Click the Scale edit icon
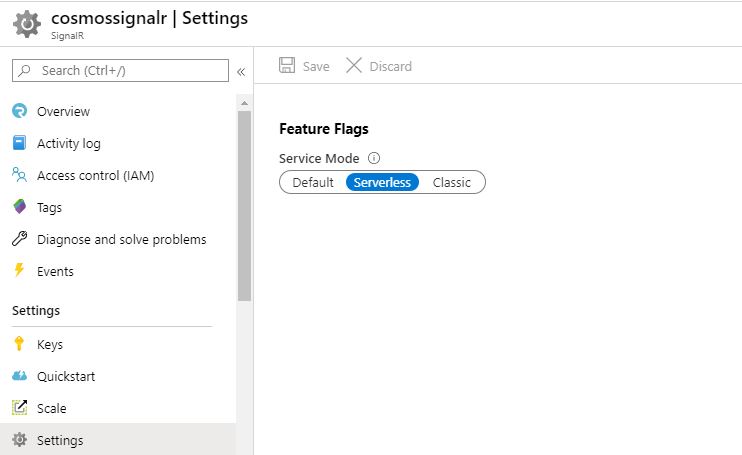The width and height of the screenshot is (742, 455). pyautogui.click(x=19, y=407)
